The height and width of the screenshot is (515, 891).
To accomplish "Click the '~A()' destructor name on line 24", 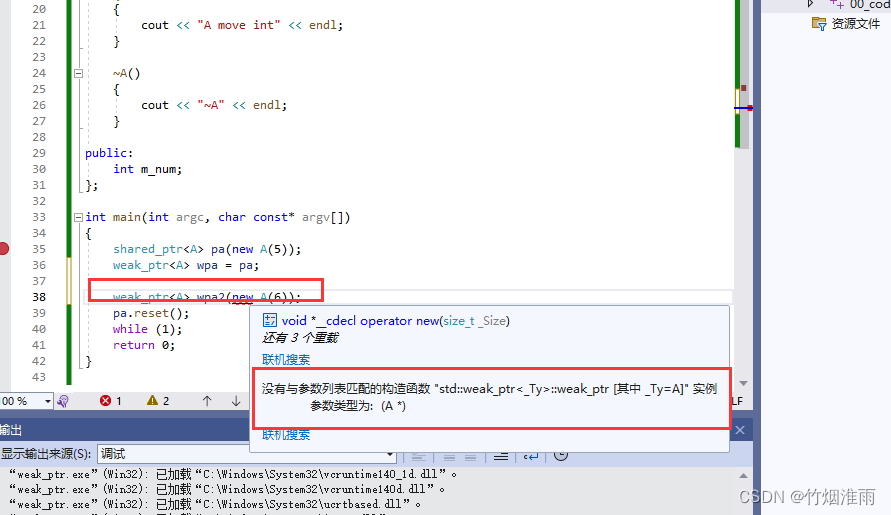I will (126, 73).
